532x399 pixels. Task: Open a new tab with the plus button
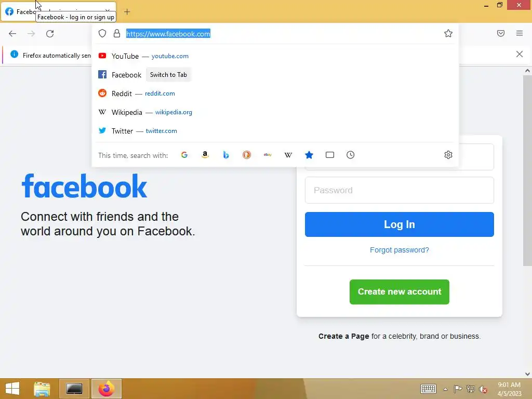127,12
